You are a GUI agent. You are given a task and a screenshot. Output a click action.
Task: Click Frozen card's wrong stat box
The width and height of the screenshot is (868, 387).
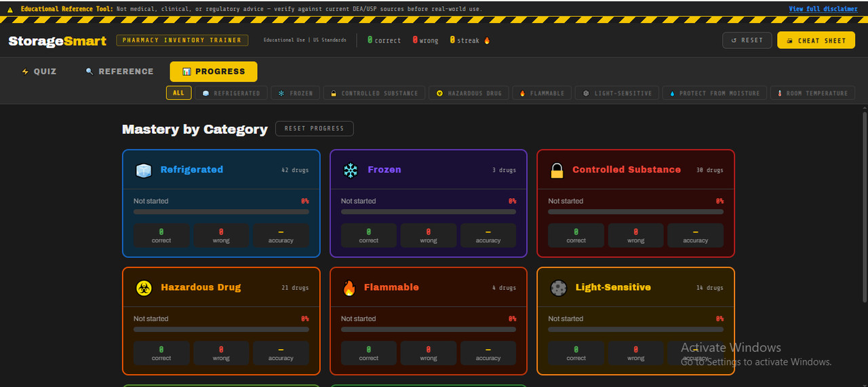(429, 236)
